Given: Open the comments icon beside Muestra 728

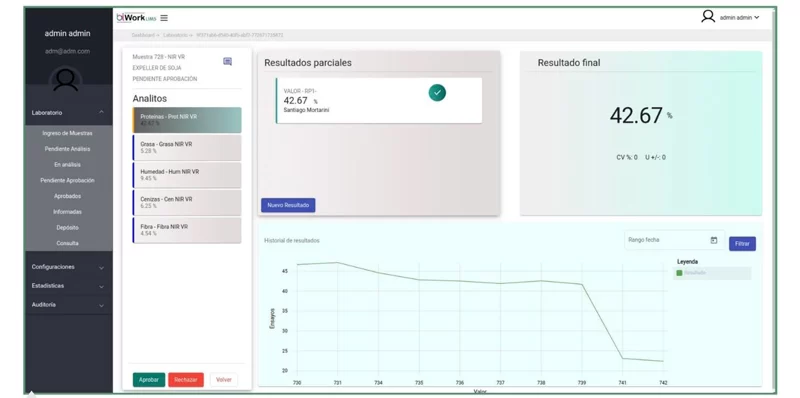Looking at the screenshot, I should [x=228, y=62].
